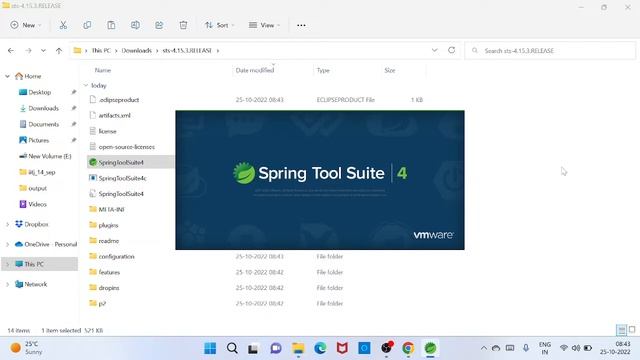The image size is (640, 360).
Task: Open File Explorer taskbar icon
Action: [x=298, y=348]
